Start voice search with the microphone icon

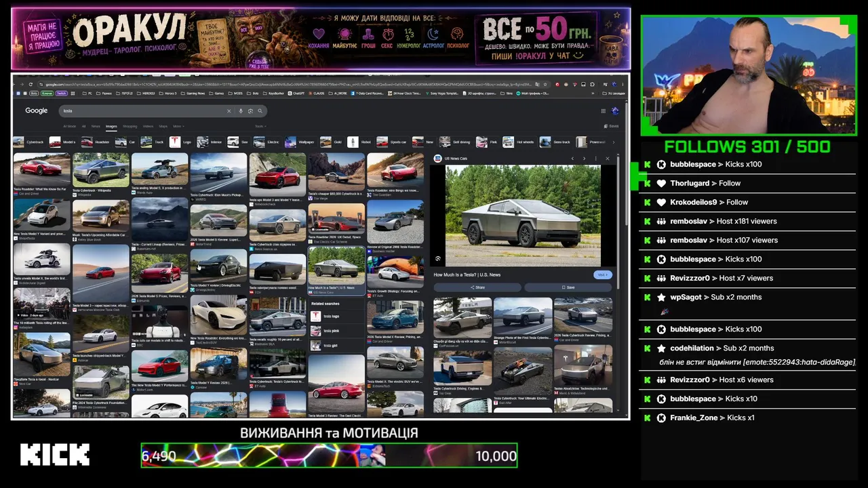(241, 110)
